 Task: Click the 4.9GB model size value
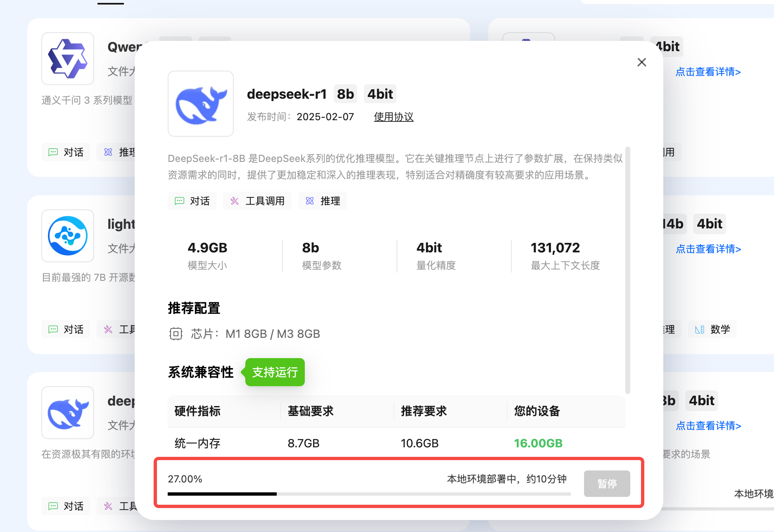pos(207,248)
